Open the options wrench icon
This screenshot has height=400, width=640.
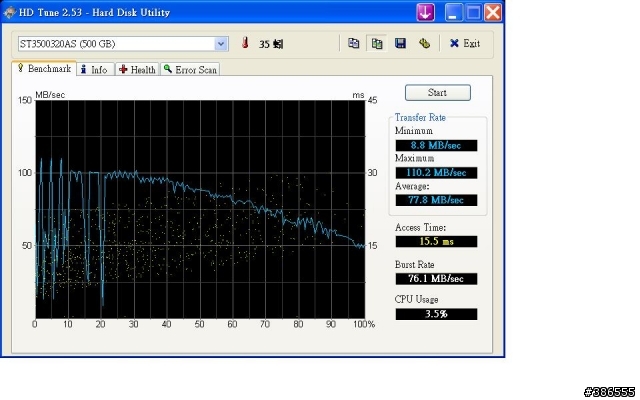424,43
